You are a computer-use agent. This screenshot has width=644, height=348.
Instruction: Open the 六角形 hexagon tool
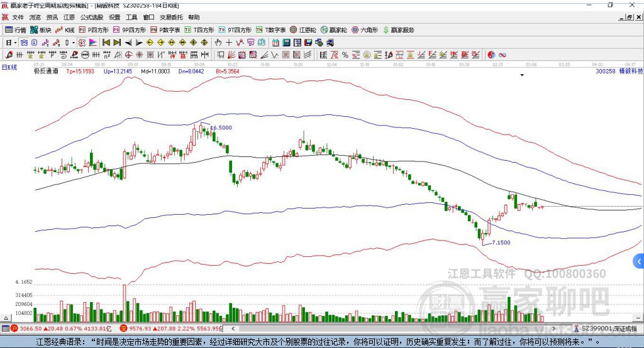pyautogui.click(x=365, y=30)
